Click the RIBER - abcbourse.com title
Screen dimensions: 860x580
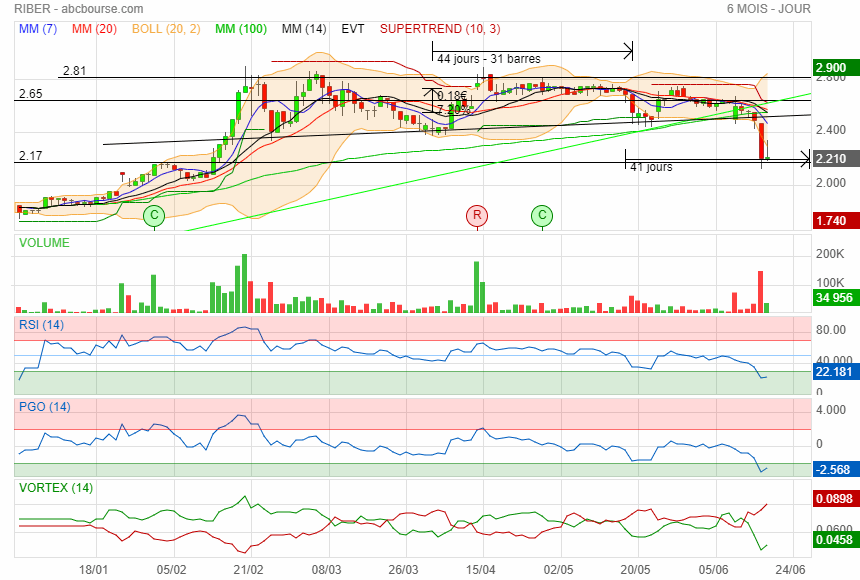(x=79, y=9)
